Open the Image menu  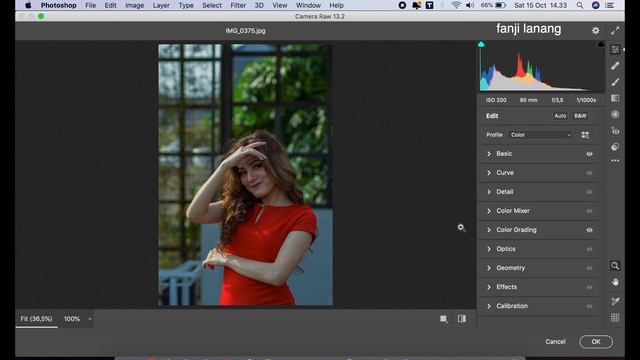point(134,5)
